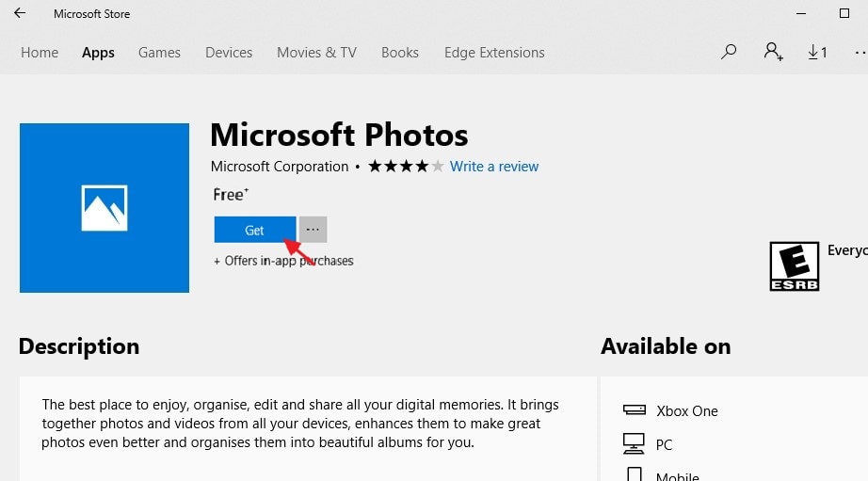The image size is (868, 481).
Task: Open the user account icon
Action: click(773, 53)
